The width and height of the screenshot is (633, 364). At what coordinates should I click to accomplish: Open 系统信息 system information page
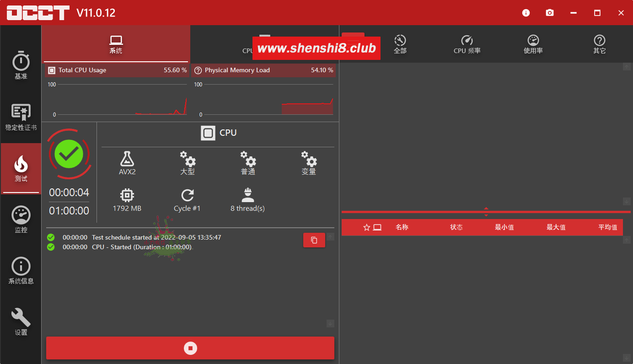(x=21, y=271)
